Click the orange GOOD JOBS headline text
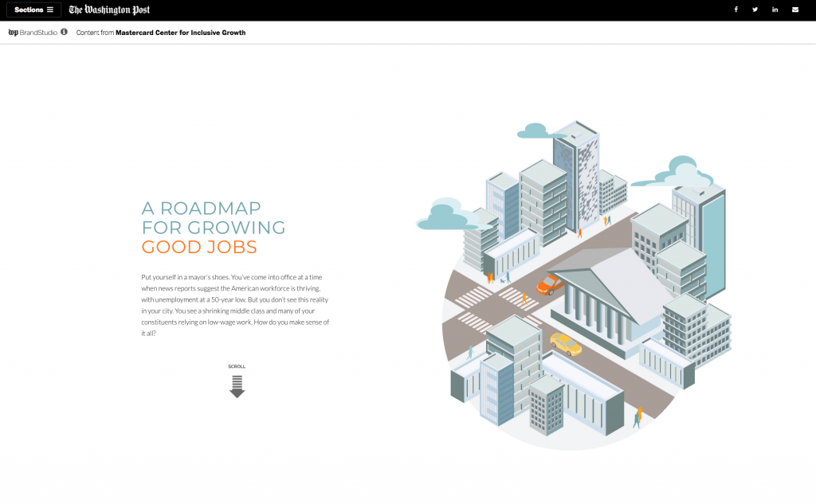 [x=199, y=247]
